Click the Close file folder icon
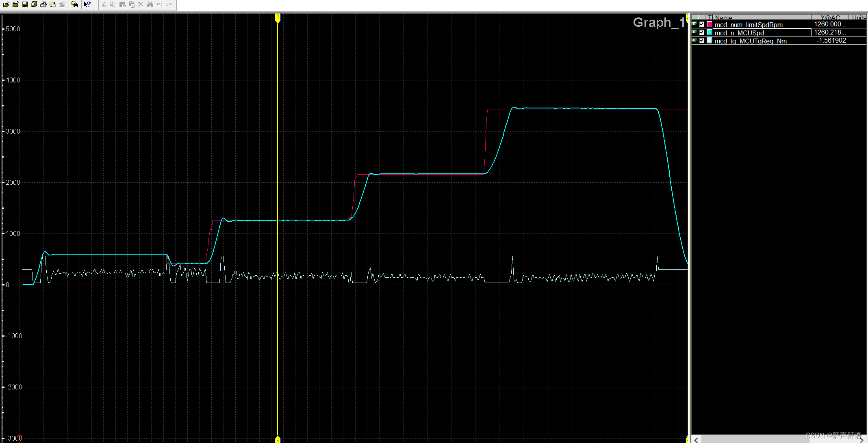This screenshot has height=443, width=868. click(15, 4)
